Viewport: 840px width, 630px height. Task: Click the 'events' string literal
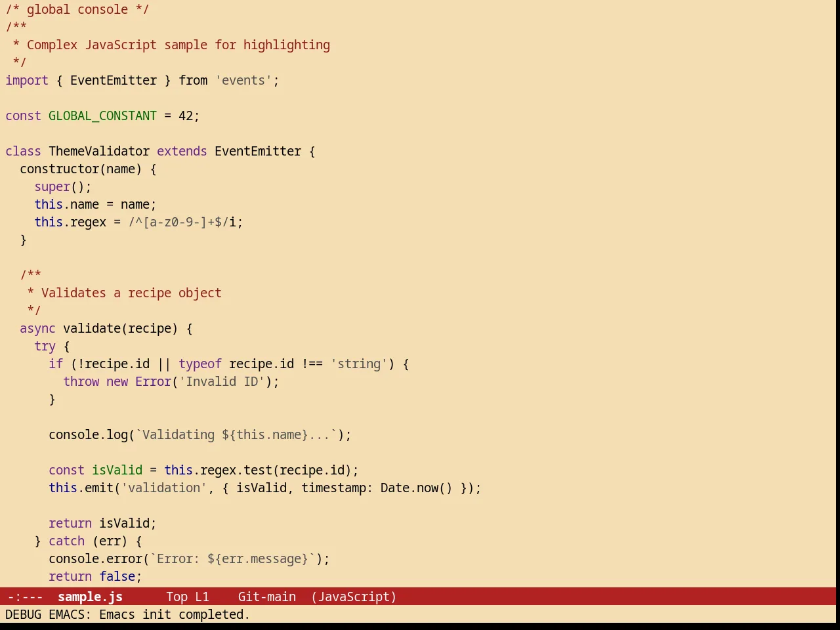[243, 80]
